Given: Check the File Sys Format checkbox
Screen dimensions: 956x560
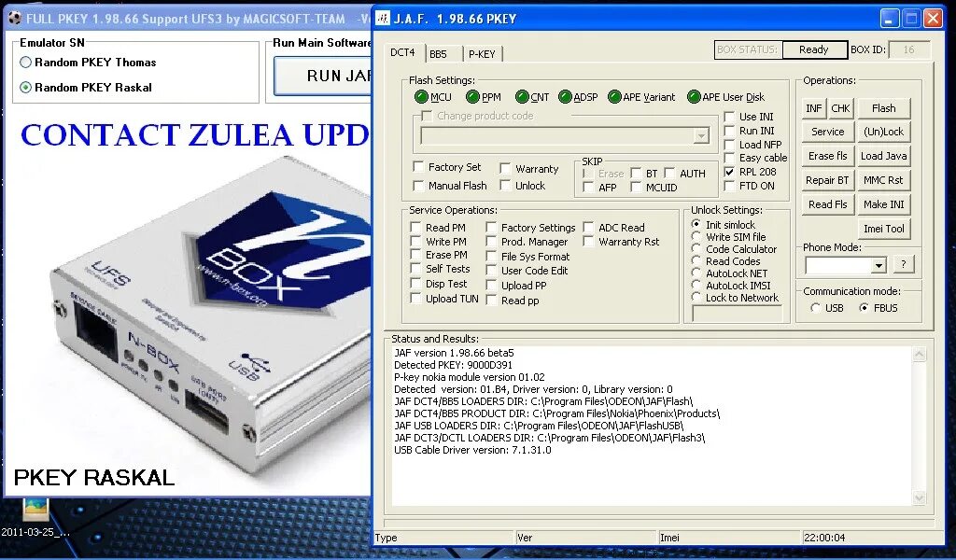Looking at the screenshot, I should coord(491,256).
